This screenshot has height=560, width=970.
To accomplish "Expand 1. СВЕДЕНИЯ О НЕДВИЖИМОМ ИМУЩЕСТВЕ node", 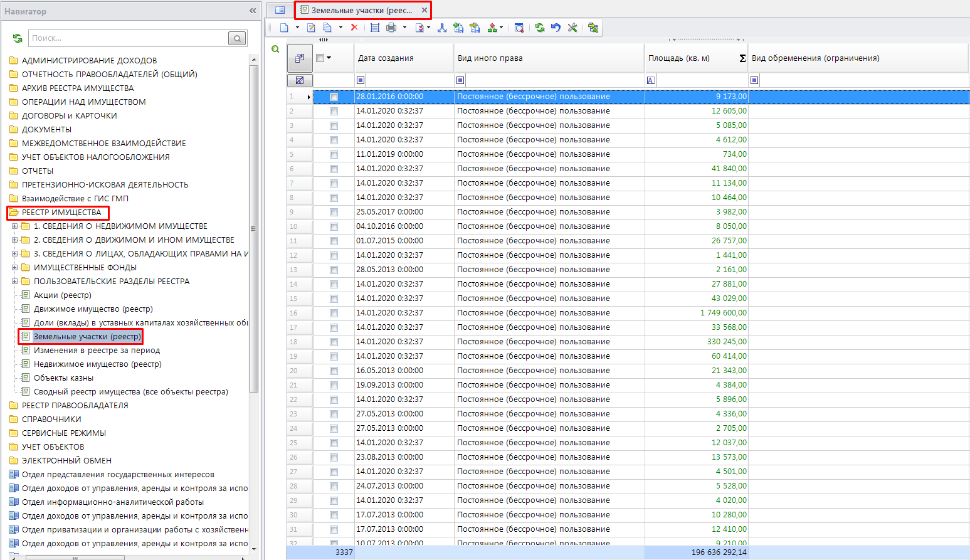I will (14, 226).
